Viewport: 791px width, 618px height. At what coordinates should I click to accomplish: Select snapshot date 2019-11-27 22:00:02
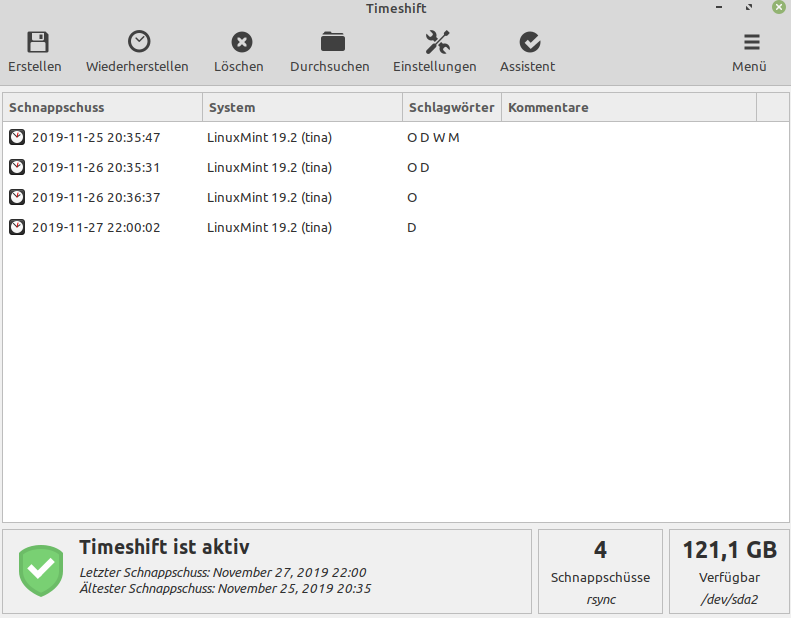96,228
